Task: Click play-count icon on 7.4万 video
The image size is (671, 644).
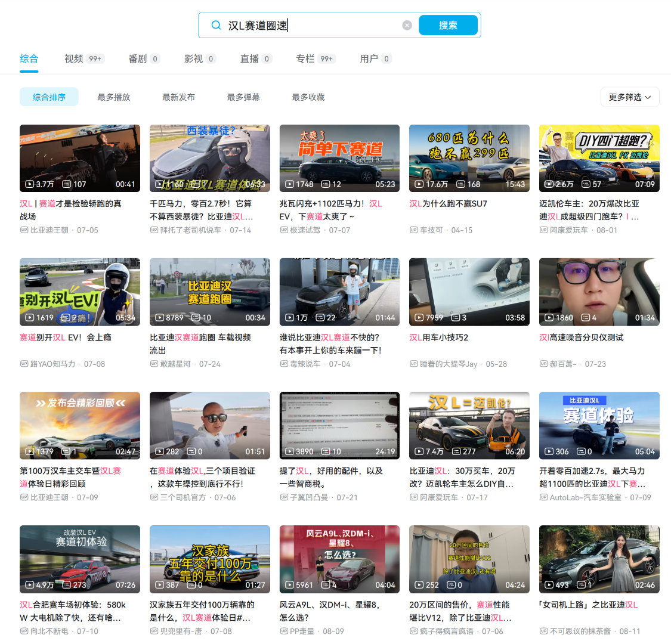Action: tap(419, 451)
